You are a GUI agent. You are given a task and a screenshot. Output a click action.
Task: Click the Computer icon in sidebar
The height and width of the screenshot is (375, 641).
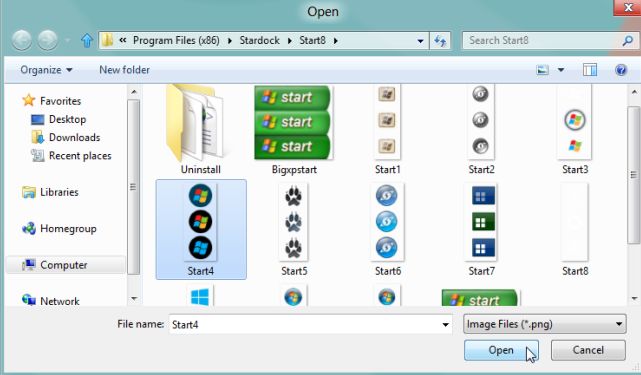pos(29,265)
